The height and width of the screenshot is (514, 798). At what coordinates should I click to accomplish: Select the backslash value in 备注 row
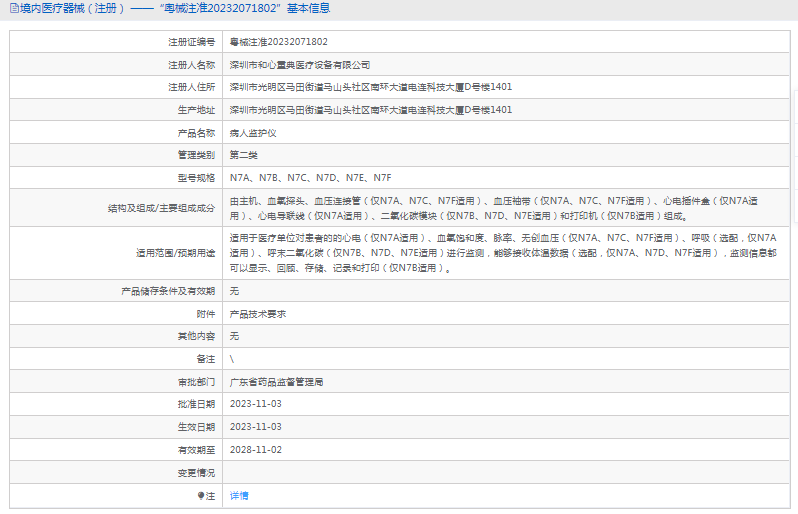coord(232,359)
